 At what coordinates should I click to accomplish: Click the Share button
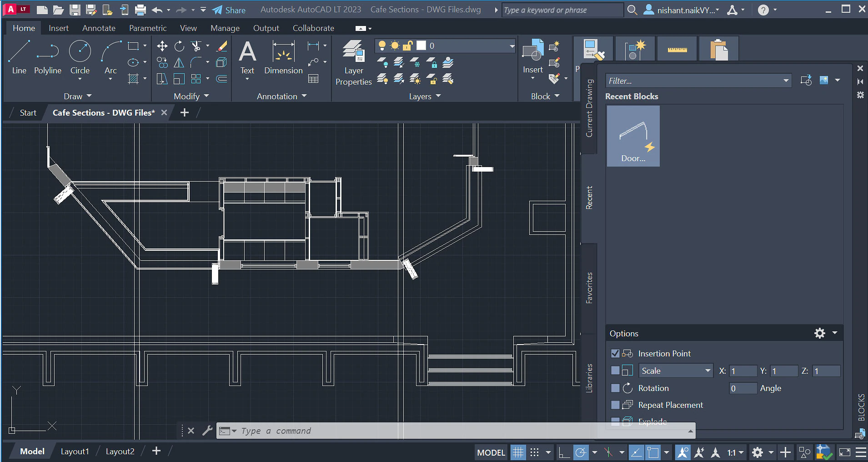[x=229, y=10]
